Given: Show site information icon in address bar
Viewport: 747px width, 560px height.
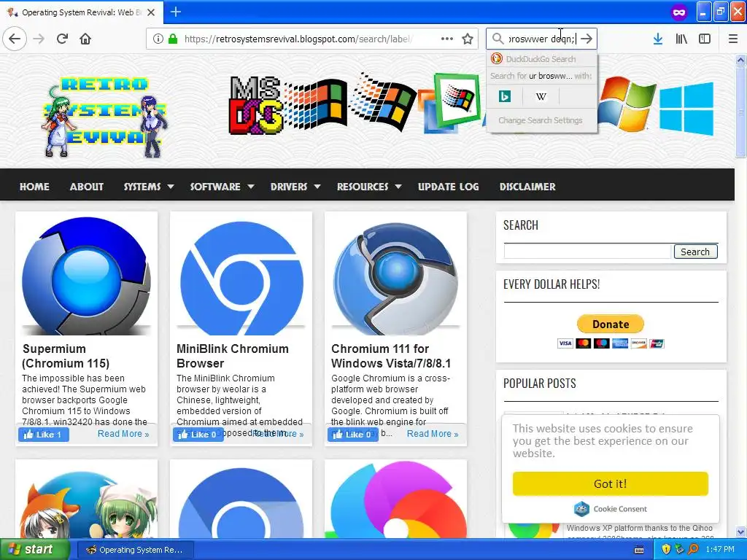Looking at the screenshot, I should pyautogui.click(x=158, y=39).
